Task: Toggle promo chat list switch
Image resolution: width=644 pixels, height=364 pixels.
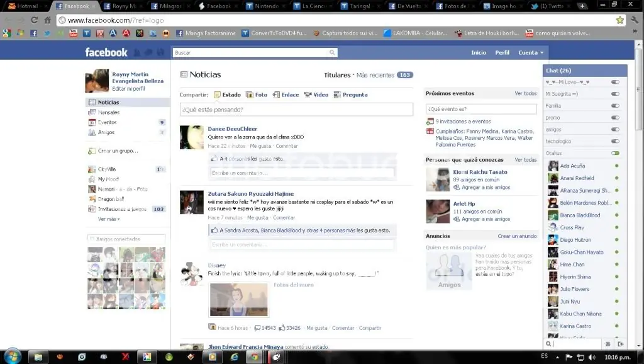Action: point(615,118)
